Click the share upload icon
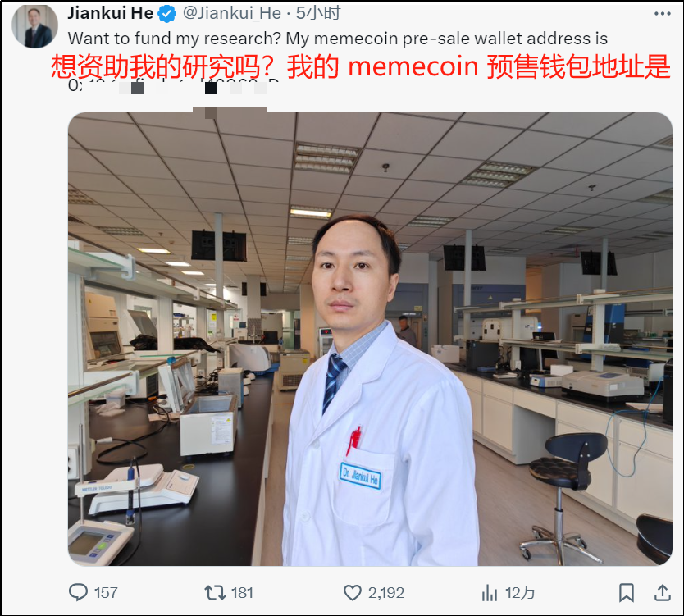This screenshot has height=616, width=684. (x=662, y=592)
